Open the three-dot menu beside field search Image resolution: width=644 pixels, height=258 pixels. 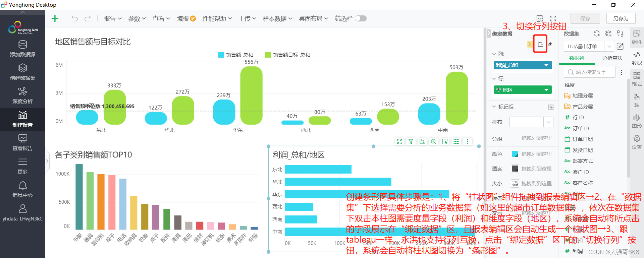pyautogui.click(x=621, y=72)
